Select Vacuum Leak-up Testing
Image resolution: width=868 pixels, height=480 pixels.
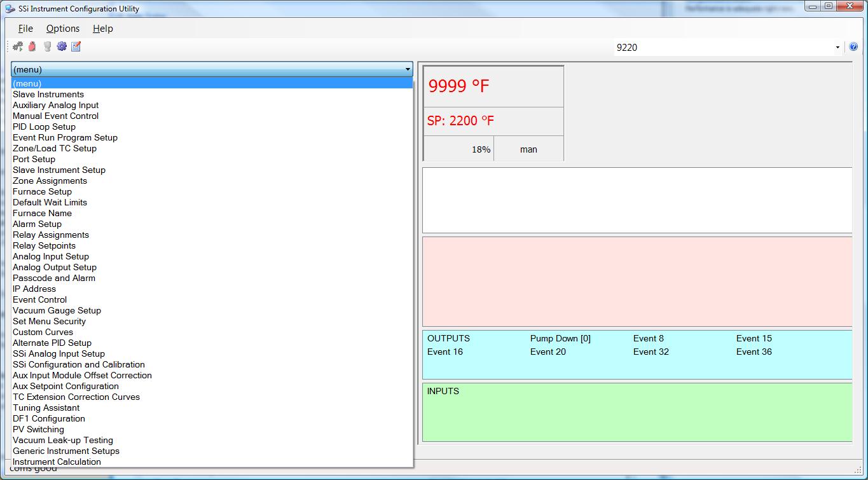pyautogui.click(x=212, y=440)
